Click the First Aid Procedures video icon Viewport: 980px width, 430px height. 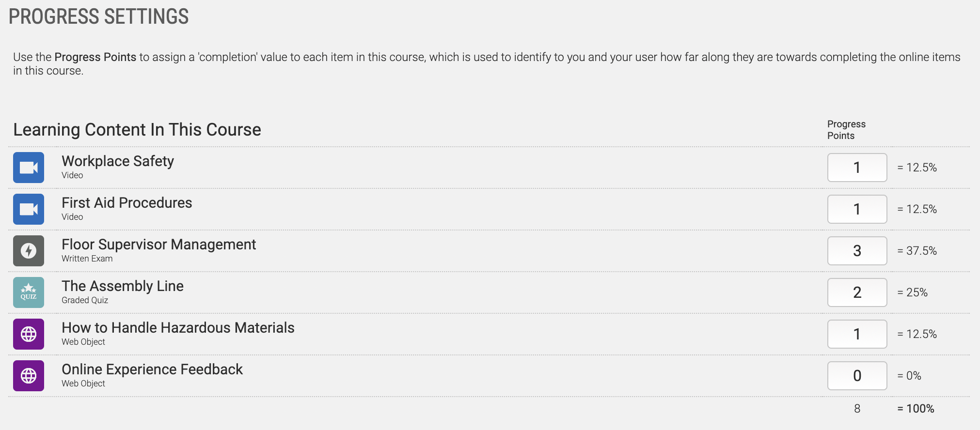(29, 209)
